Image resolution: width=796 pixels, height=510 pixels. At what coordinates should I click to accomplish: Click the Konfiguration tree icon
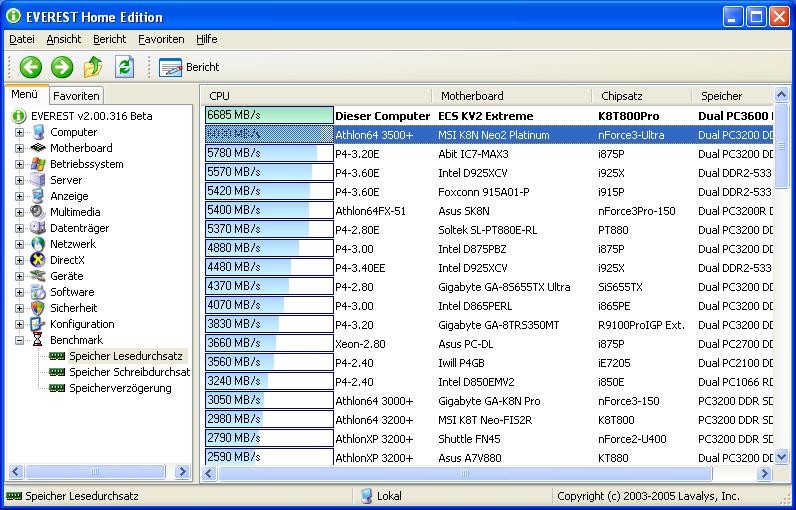(38, 324)
